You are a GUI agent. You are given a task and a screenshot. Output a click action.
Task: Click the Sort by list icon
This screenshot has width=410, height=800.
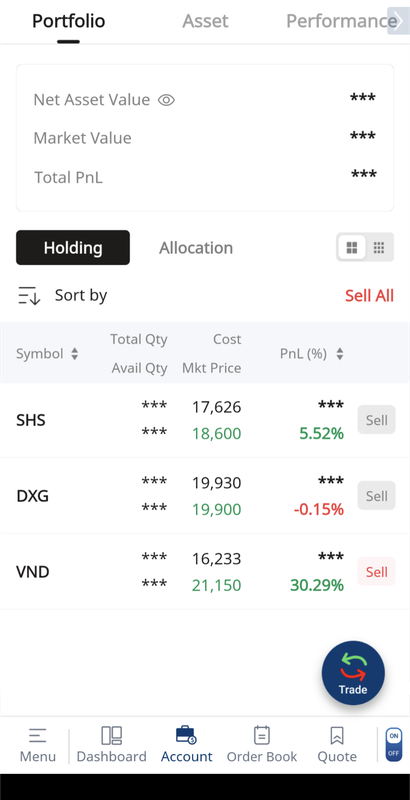[29, 295]
